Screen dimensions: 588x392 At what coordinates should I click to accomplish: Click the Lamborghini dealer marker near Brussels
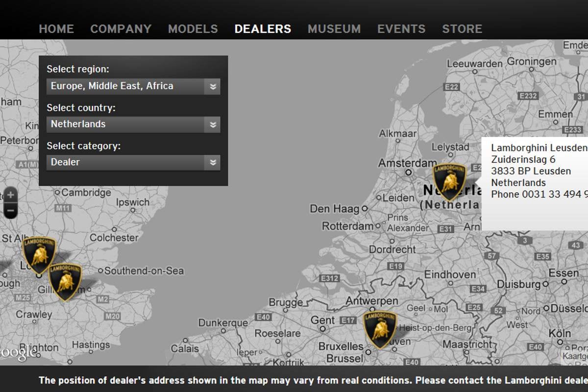click(380, 329)
